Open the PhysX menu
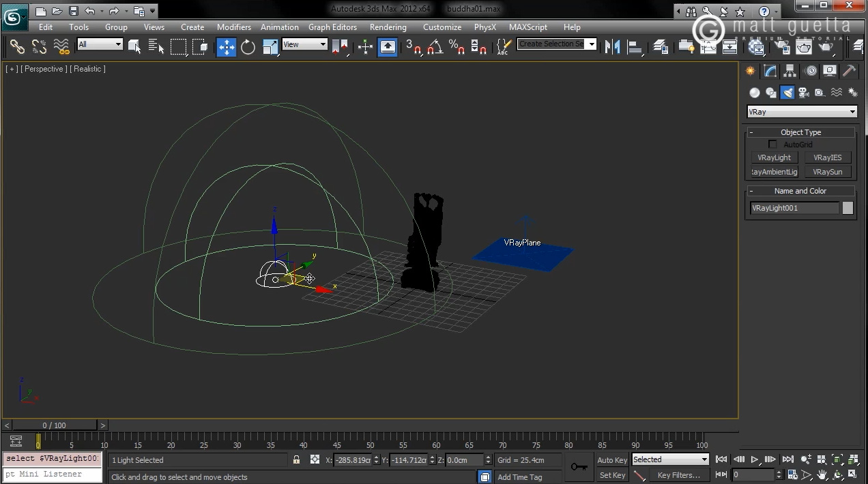Viewport: 868px width, 484px height. point(485,27)
